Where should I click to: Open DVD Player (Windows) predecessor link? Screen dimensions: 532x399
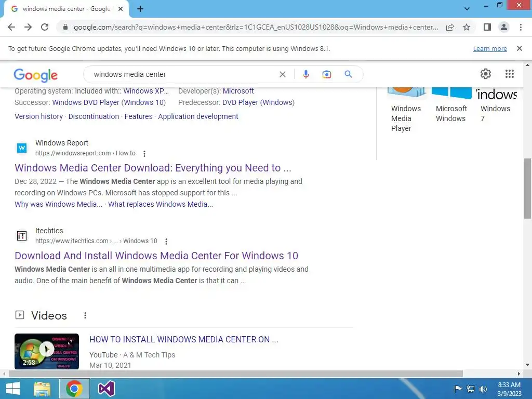coord(258,102)
